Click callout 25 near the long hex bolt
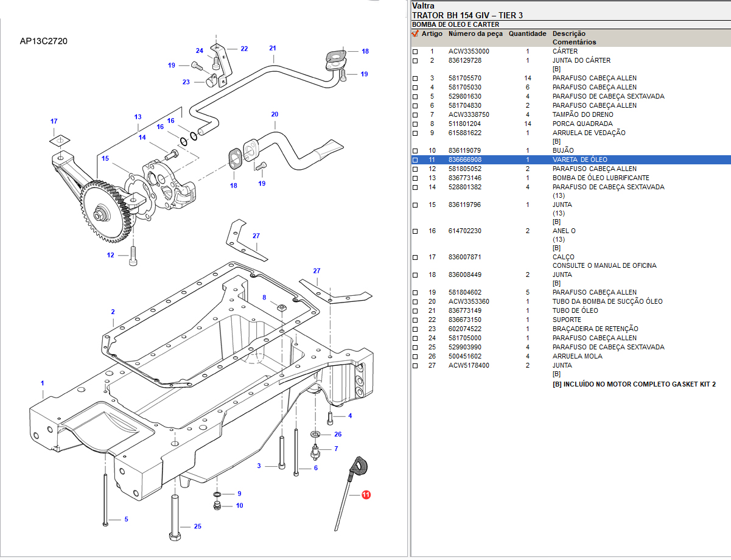 point(197,527)
